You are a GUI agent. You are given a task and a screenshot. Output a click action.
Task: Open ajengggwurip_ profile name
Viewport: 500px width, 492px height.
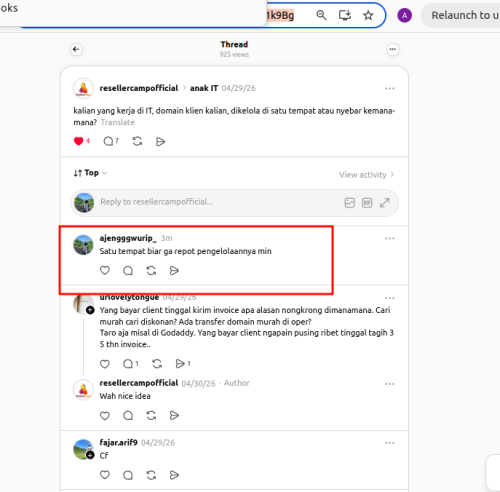(x=128, y=238)
